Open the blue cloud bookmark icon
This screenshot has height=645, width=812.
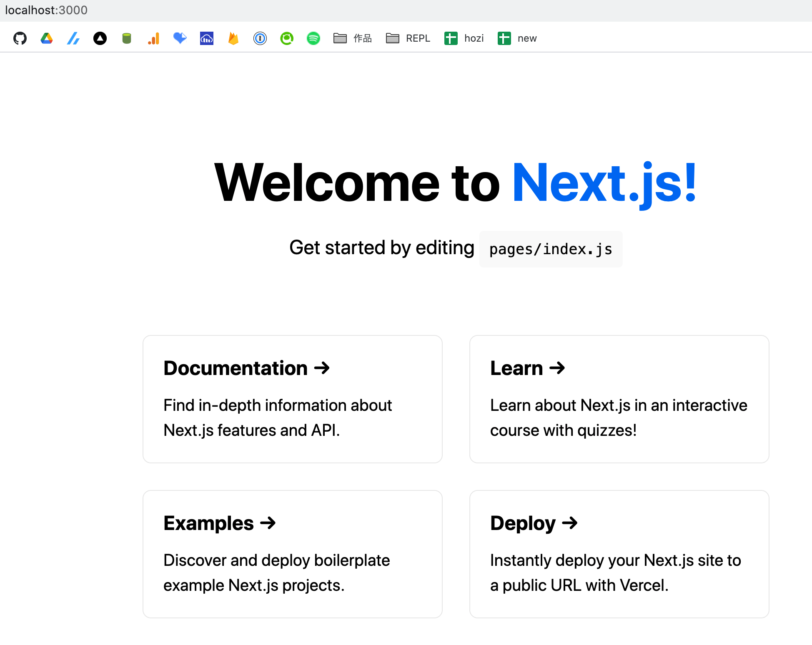[206, 38]
